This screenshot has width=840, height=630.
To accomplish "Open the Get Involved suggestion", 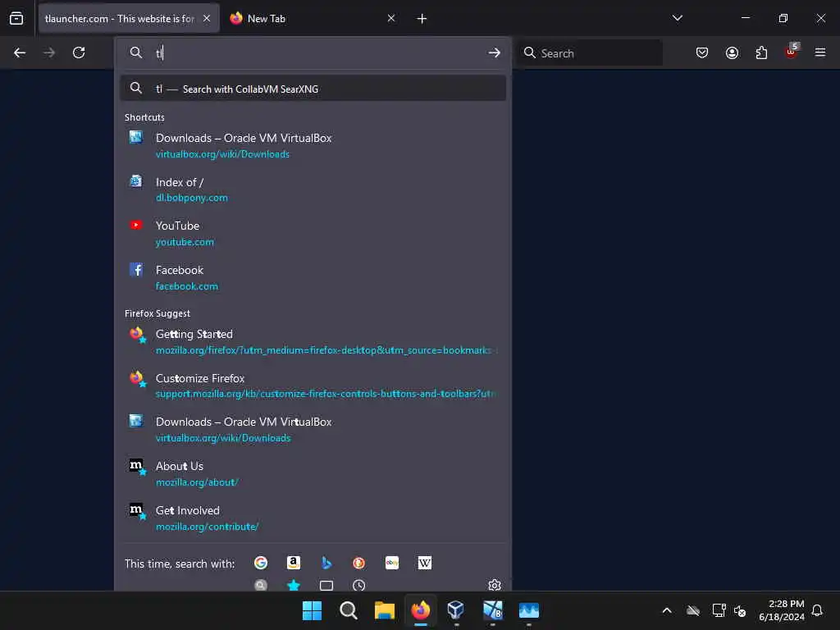I will point(313,518).
